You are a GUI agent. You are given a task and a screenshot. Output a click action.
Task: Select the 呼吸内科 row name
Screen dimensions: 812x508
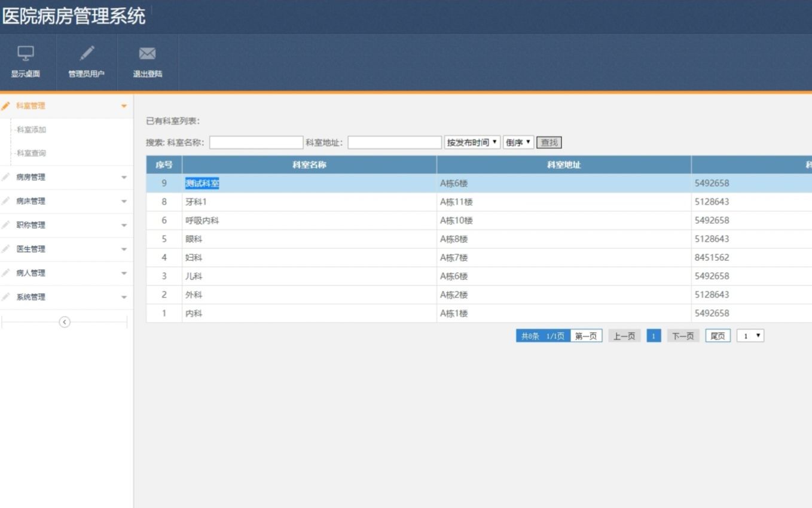click(x=202, y=221)
